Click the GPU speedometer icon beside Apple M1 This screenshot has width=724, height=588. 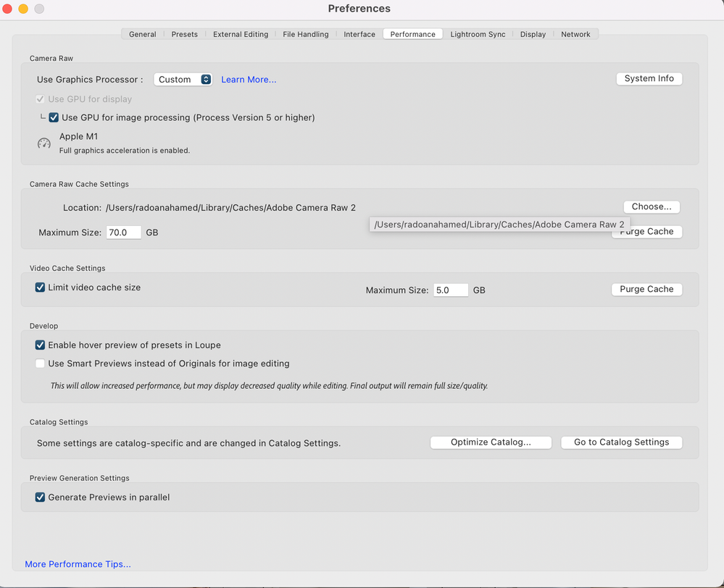point(44,143)
